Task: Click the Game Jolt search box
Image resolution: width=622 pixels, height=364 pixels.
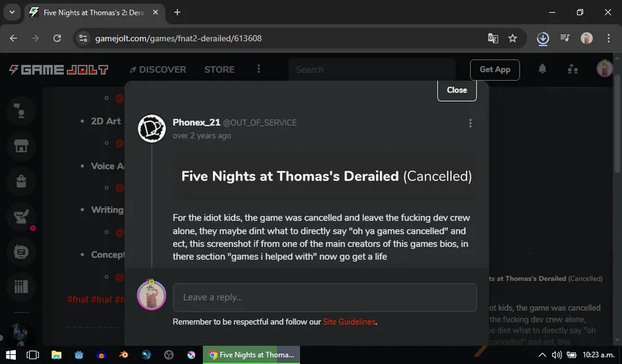Action: click(x=372, y=70)
